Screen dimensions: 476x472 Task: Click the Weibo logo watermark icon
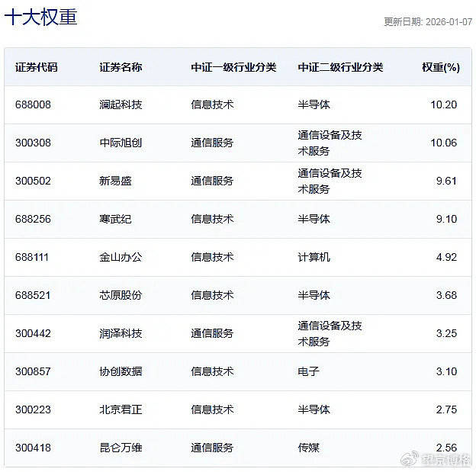410,460
